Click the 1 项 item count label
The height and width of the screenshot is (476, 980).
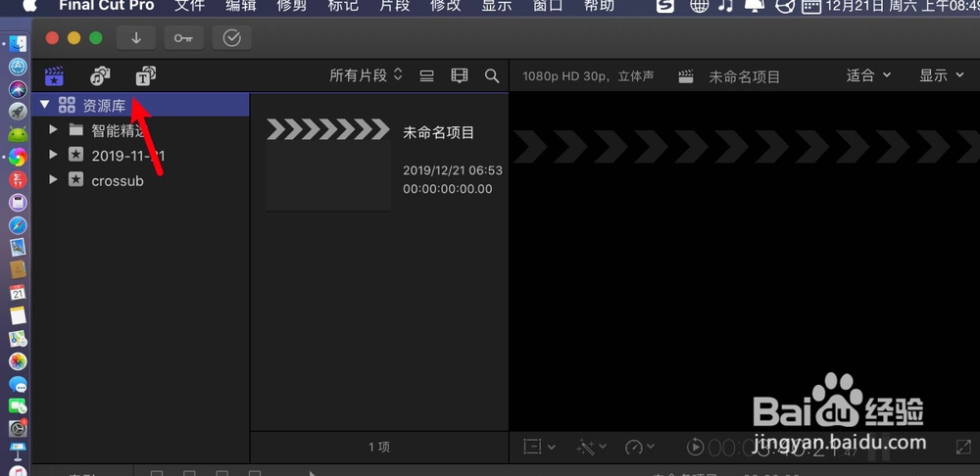378,447
